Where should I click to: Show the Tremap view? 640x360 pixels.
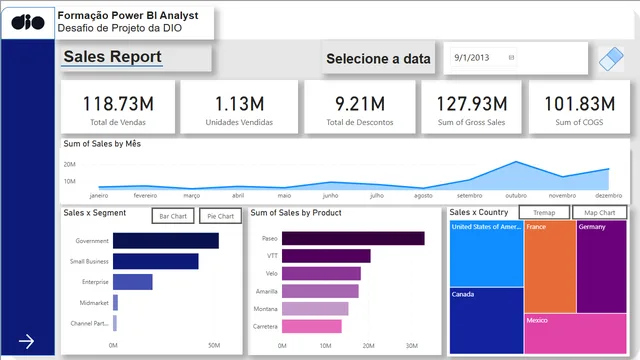coord(544,212)
